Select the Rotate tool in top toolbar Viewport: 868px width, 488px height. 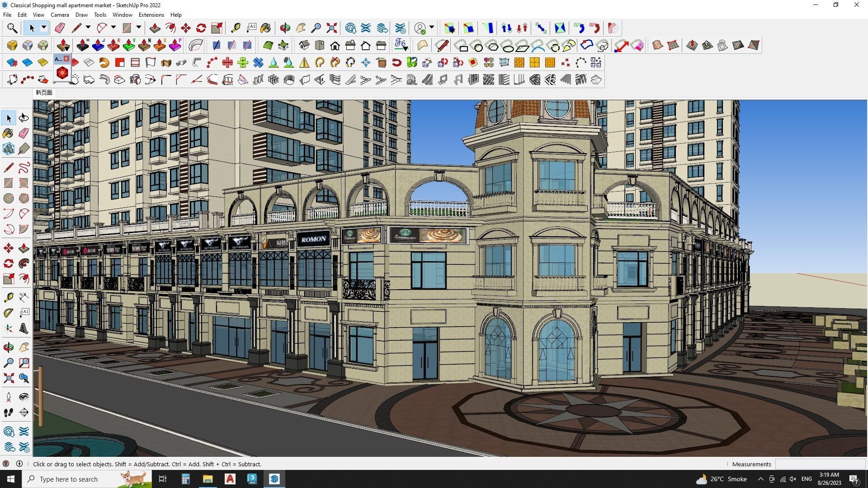pyautogui.click(x=201, y=28)
